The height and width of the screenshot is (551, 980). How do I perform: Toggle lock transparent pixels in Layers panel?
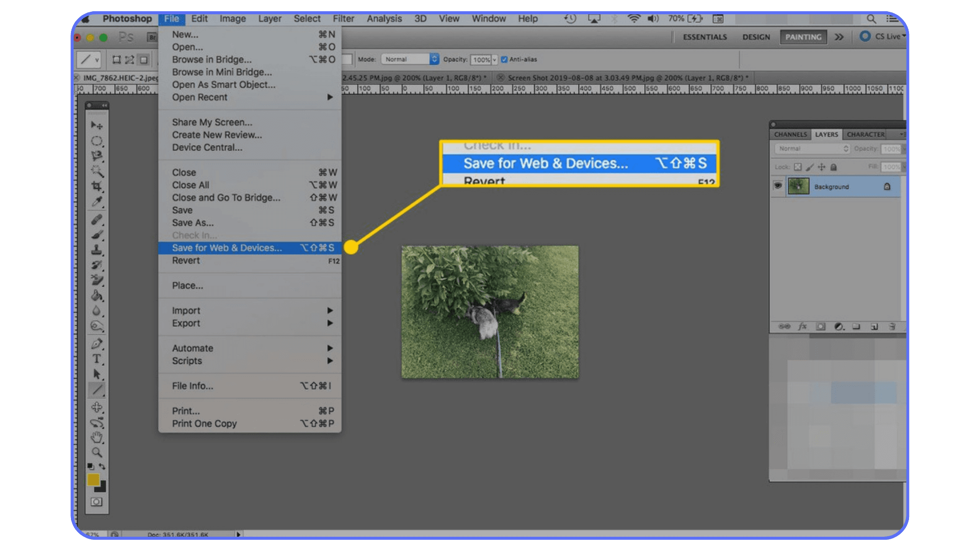(x=798, y=167)
